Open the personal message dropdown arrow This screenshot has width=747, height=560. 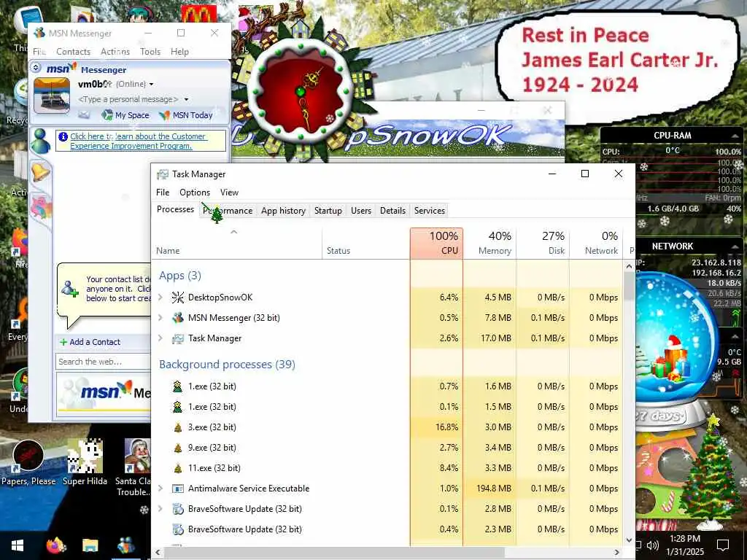(186, 99)
